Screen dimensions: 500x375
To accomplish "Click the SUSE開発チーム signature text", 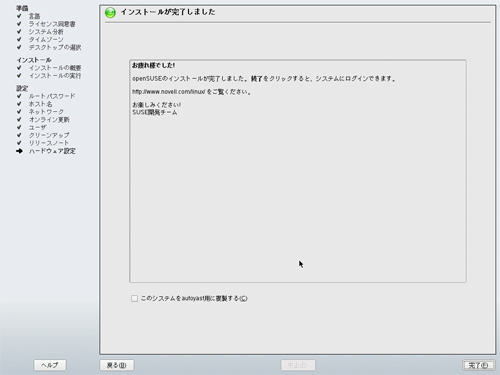I will click(155, 112).
